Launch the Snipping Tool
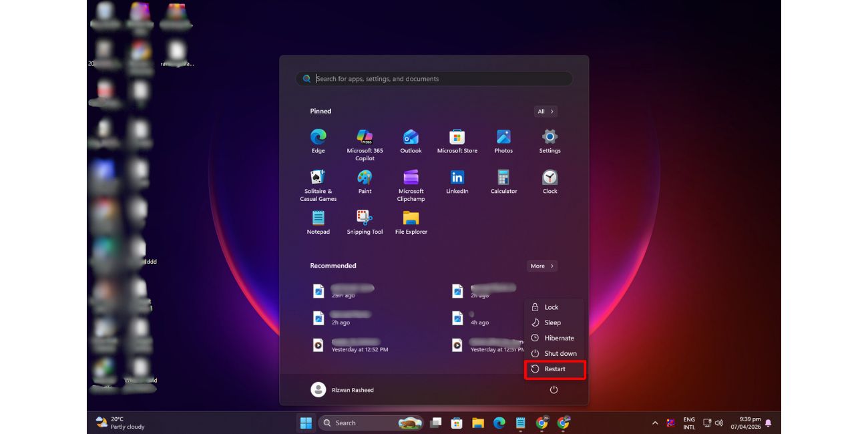This screenshot has width=868, height=434. point(364,221)
